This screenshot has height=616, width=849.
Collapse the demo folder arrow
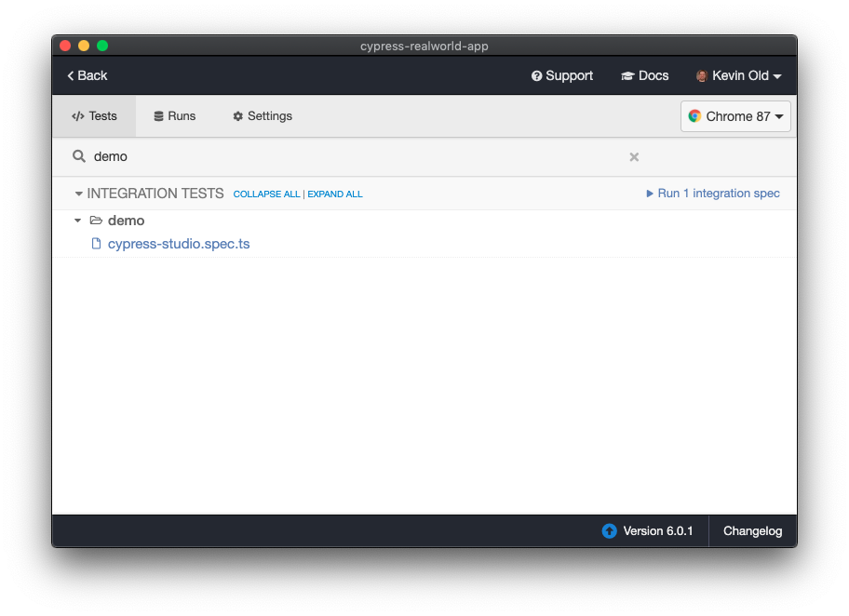click(x=78, y=221)
